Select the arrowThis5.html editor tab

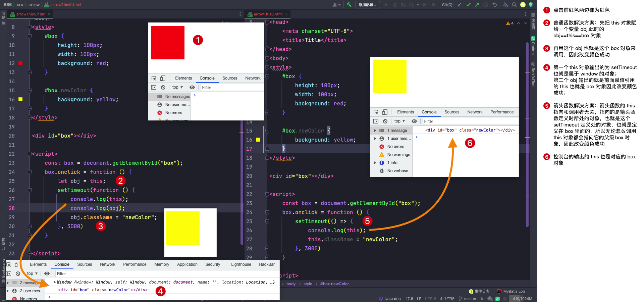(31, 14)
